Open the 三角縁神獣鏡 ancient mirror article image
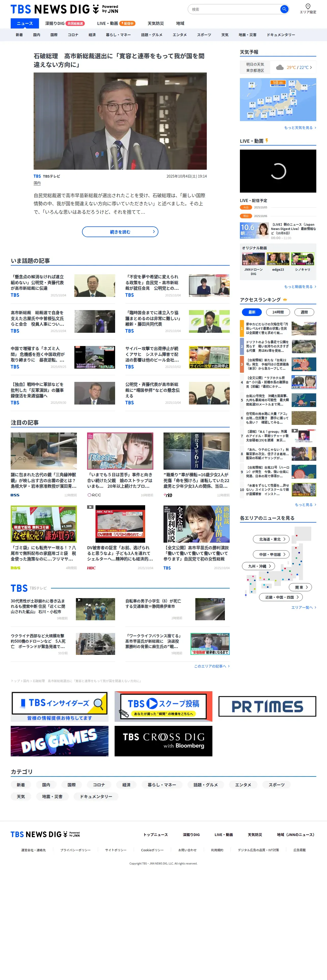 pyautogui.click(x=44, y=451)
